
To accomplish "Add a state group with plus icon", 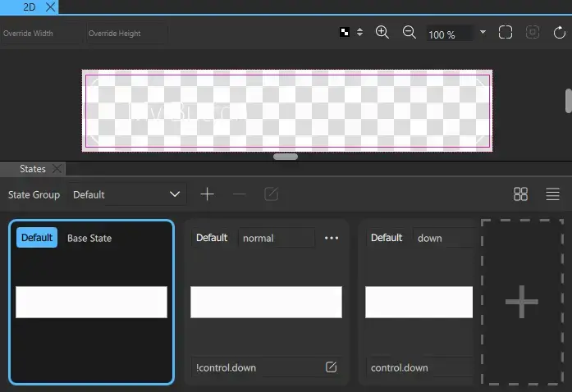I will click(x=207, y=194).
